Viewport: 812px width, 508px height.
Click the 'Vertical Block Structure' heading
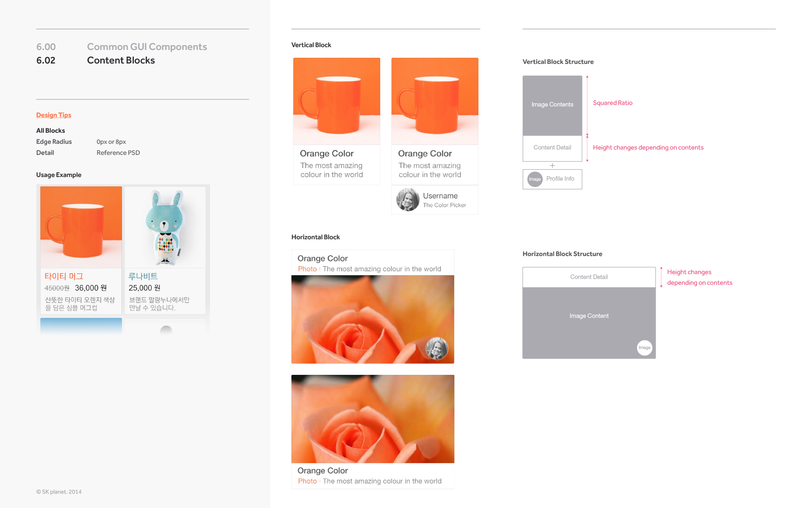tap(558, 62)
